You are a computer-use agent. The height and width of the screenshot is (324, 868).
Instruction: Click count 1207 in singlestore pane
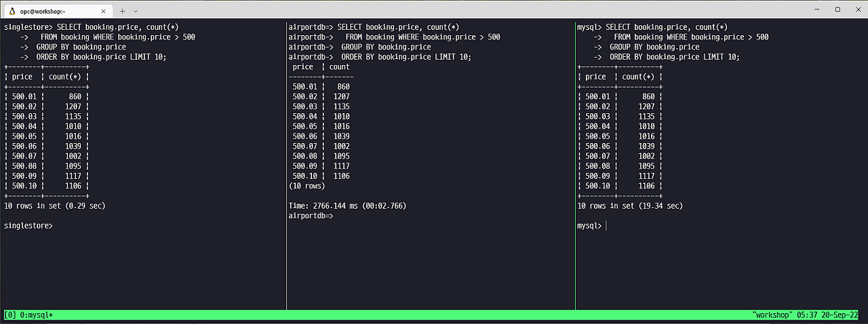coord(73,106)
